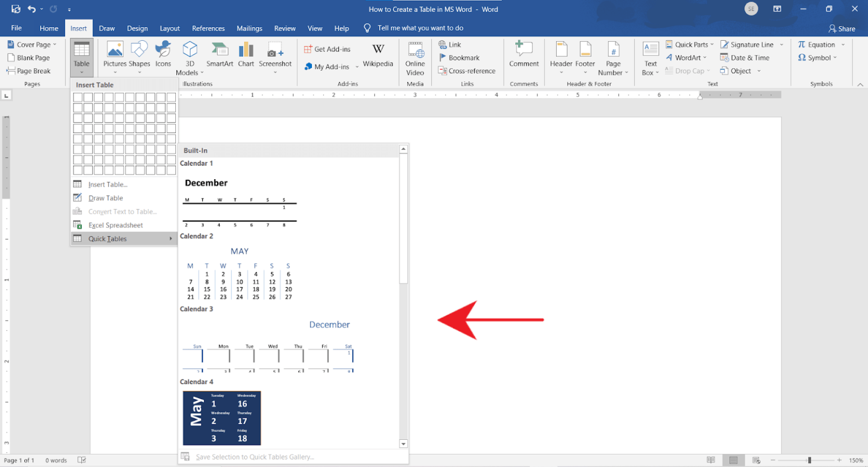Expand the Signature Line dropdown arrow

point(782,45)
